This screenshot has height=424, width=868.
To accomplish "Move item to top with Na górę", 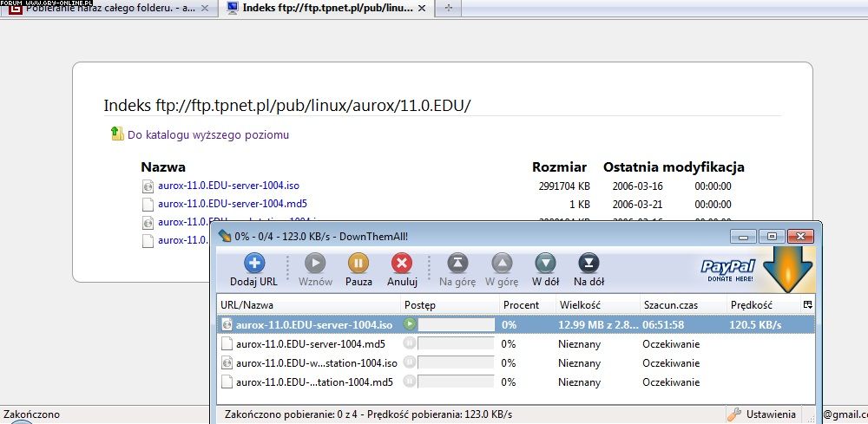I will [457, 264].
